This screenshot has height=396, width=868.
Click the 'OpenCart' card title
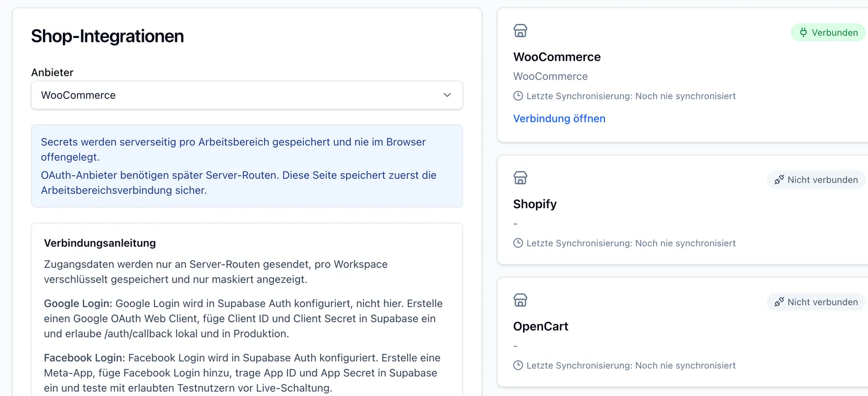(541, 327)
